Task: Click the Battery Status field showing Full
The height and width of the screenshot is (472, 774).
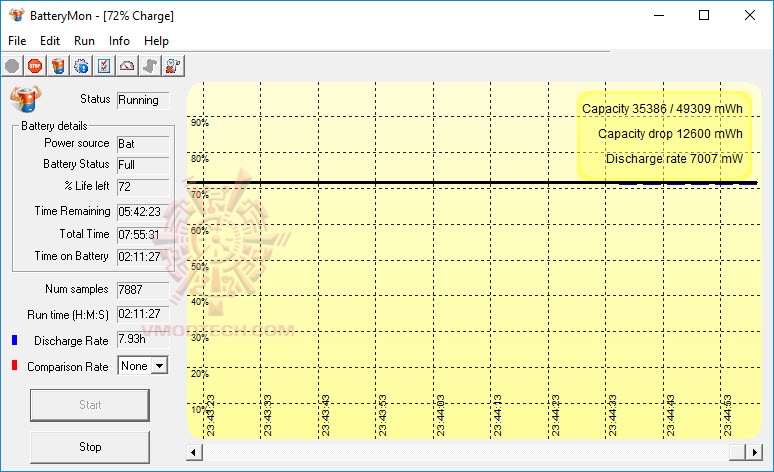Action: click(x=143, y=165)
